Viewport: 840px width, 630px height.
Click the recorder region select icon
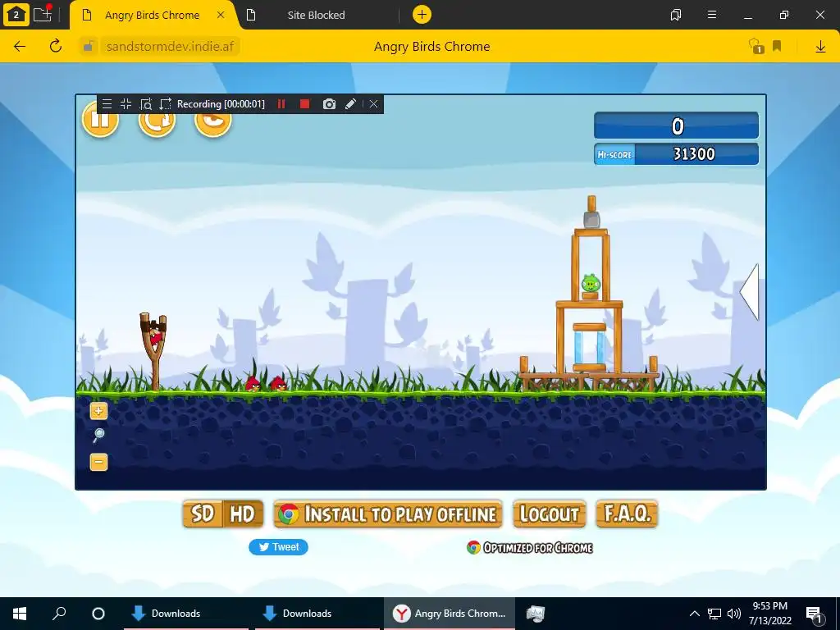coord(165,104)
